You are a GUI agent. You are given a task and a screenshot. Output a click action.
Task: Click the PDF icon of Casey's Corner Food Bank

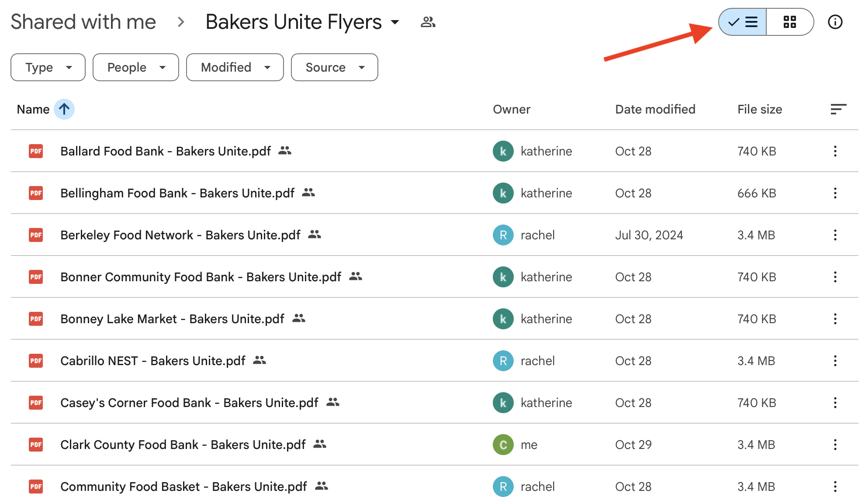point(36,403)
